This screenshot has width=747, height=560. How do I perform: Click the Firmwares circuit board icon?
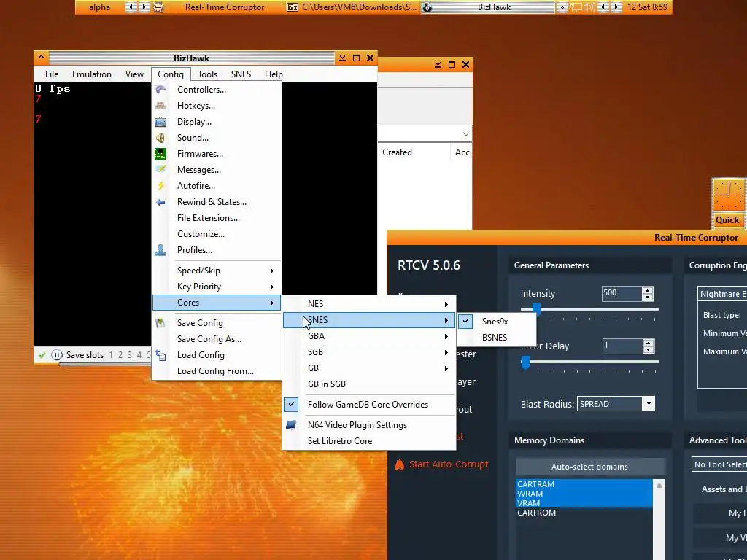click(160, 154)
